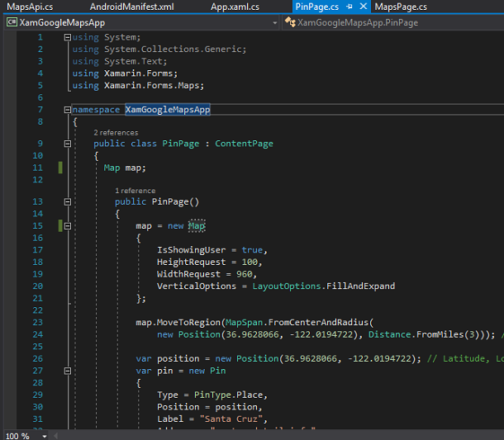Click the horizontal scrollbar left arrow
Screen dimensions: 504x440
(x=57, y=435)
